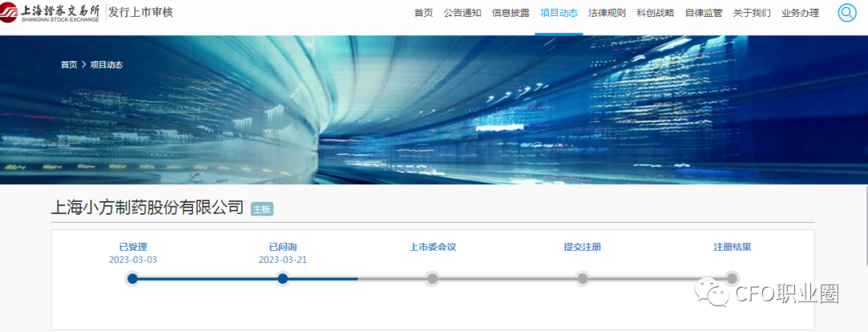This screenshot has height=332, width=868.
Task: Click the date 2023-03-03
Action: (133, 260)
